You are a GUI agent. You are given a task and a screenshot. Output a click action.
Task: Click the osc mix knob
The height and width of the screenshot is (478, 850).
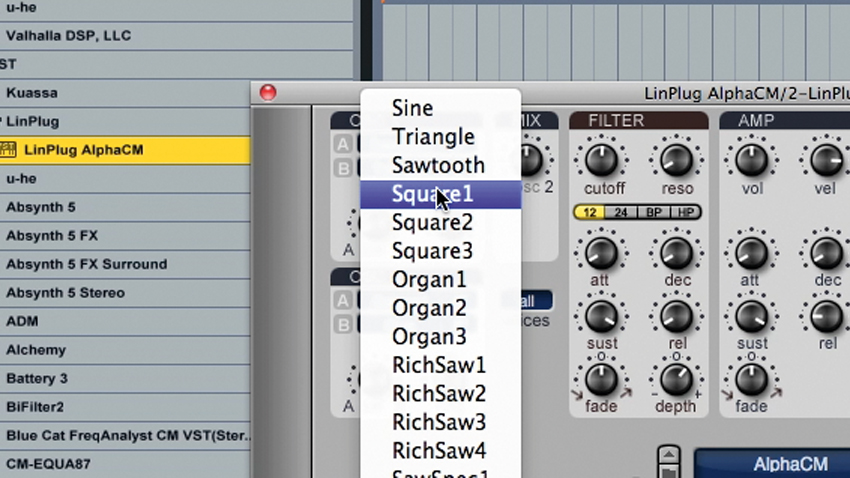pyautogui.click(x=532, y=160)
